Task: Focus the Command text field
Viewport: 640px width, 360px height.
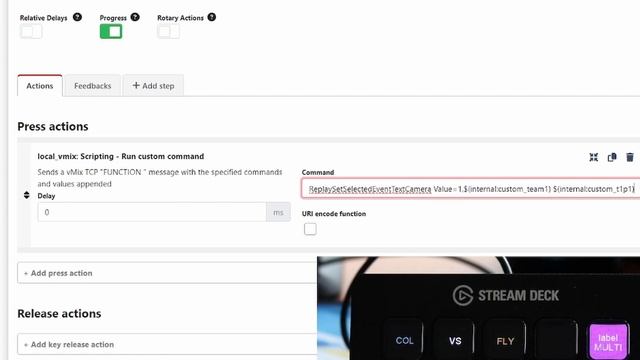Action: click(471, 189)
